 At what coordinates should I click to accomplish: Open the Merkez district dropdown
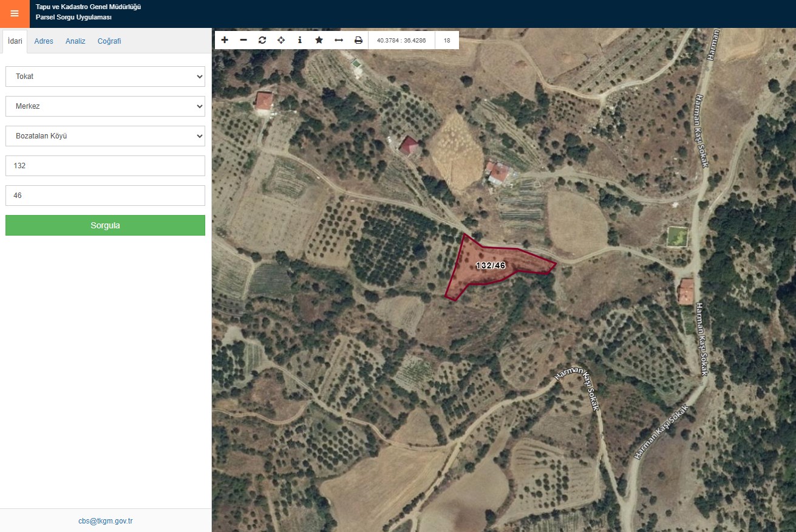(x=105, y=106)
